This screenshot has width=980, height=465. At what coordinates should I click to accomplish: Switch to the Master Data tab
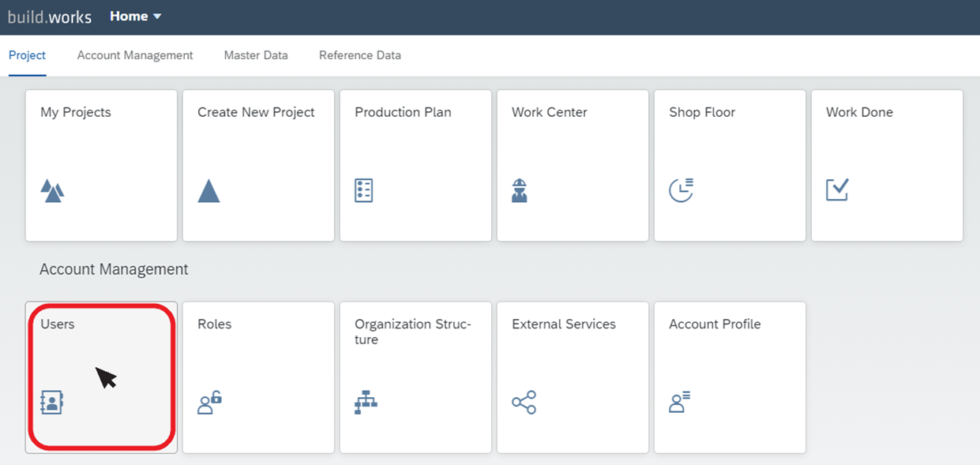pyautogui.click(x=256, y=55)
